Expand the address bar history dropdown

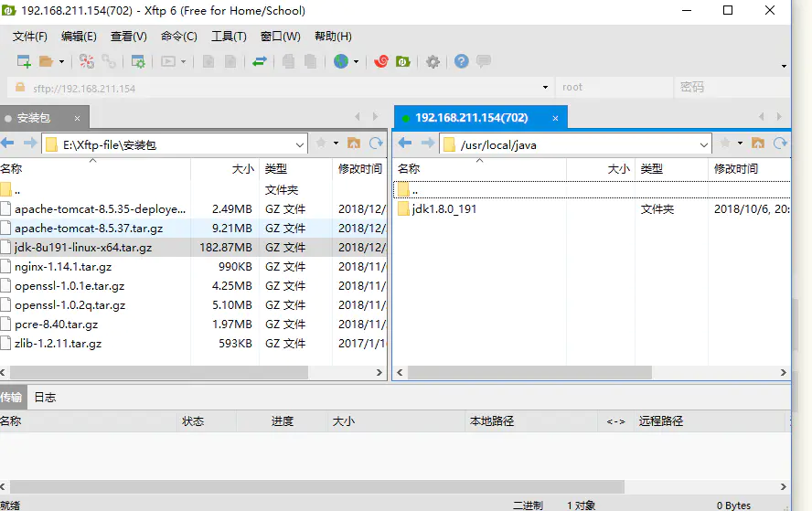pos(545,88)
